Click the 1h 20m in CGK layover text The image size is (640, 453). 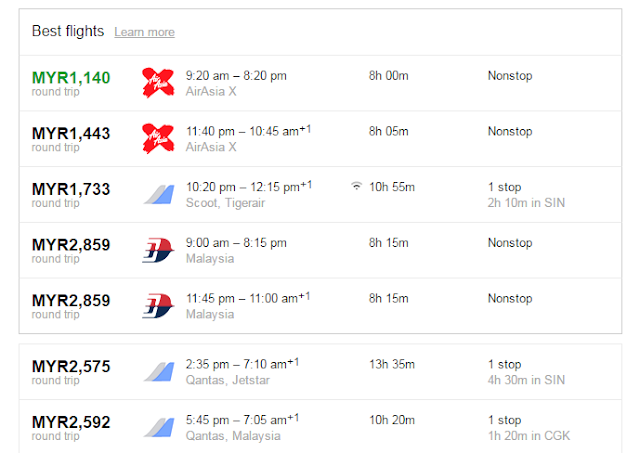tap(526, 435)
